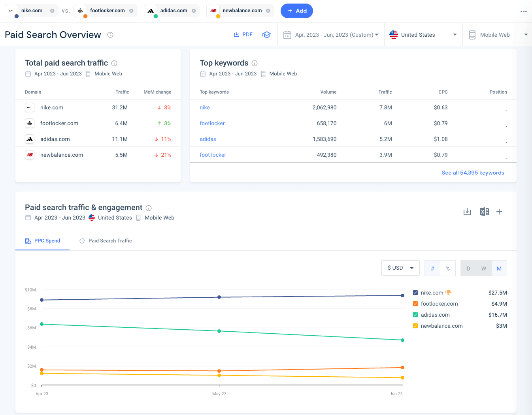Open the three-dot overflow menu

click(x=524, y=11)
